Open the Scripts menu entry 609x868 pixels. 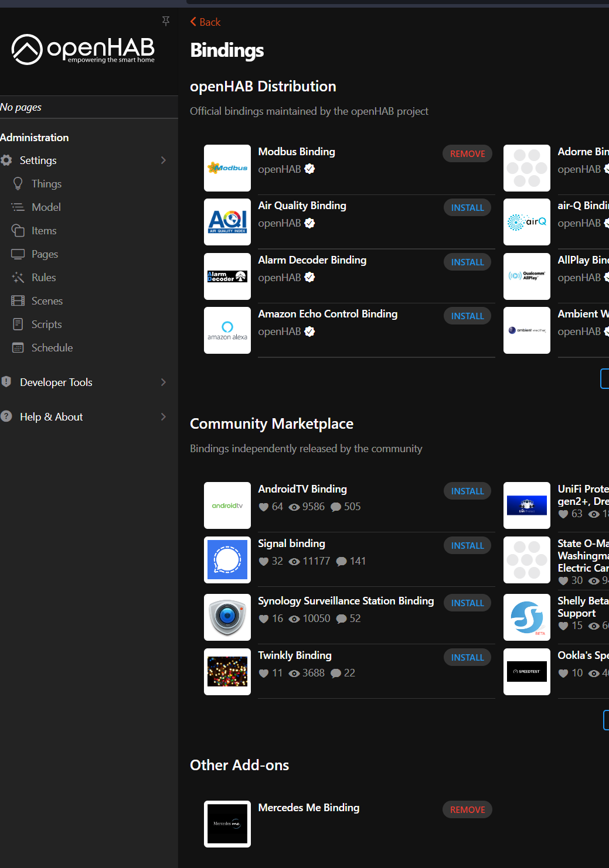[46, 324]
